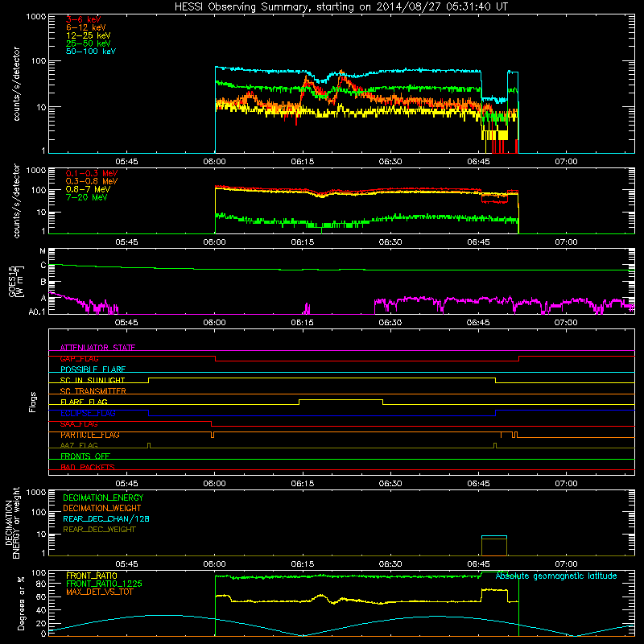Select the FLARE_FLAG label

click(84, 402)
